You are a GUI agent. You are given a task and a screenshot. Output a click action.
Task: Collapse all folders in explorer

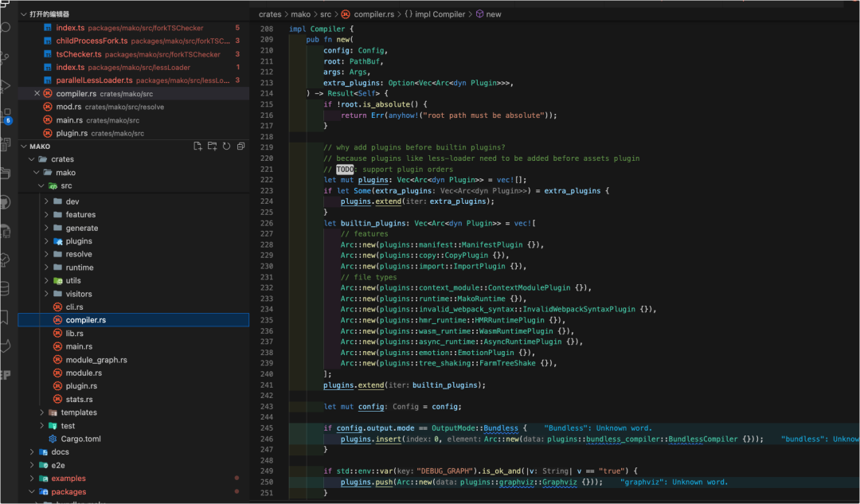tap(240, 147)
